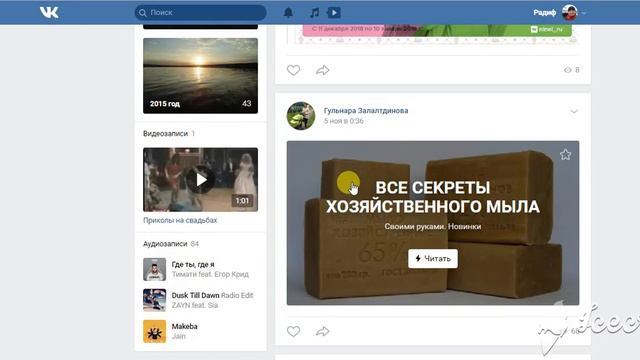640x360 pixels.
Task: Open author avatar of Гульнара Залалтдинова post
Action: click(301, 116)
